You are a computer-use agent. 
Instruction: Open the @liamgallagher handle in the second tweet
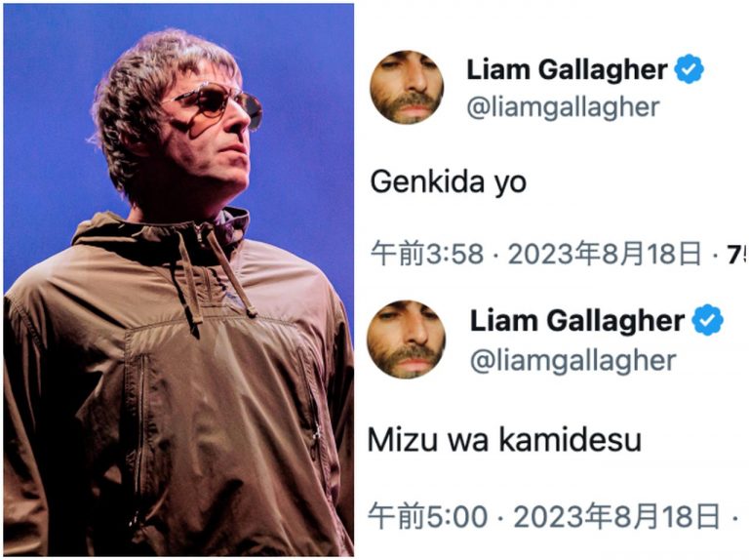[572, 361]
